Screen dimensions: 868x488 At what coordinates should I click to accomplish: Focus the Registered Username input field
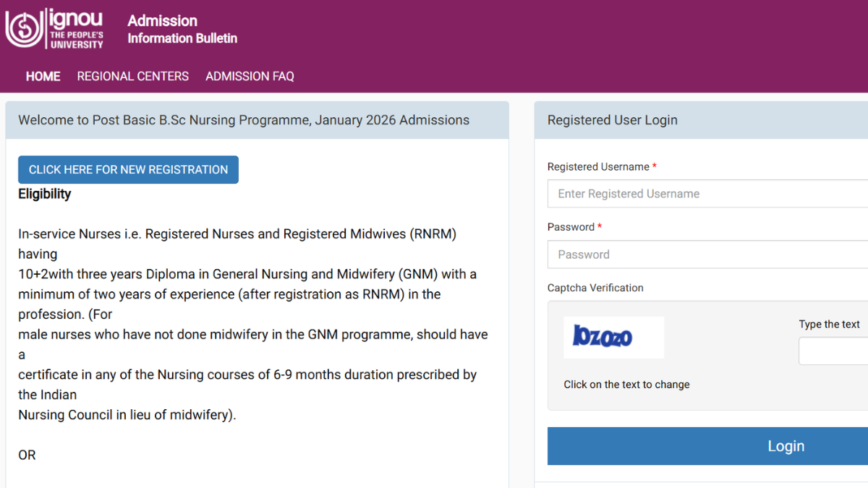coord(707,194)
